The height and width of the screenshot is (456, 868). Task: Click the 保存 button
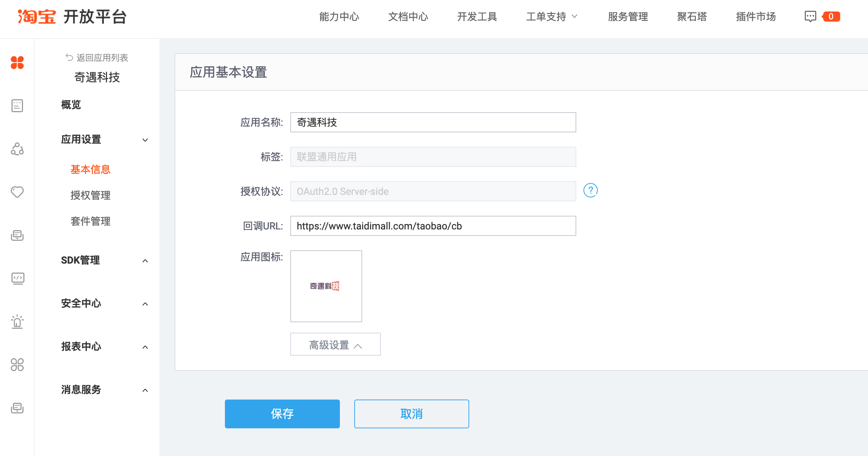[x=282, y=414]
